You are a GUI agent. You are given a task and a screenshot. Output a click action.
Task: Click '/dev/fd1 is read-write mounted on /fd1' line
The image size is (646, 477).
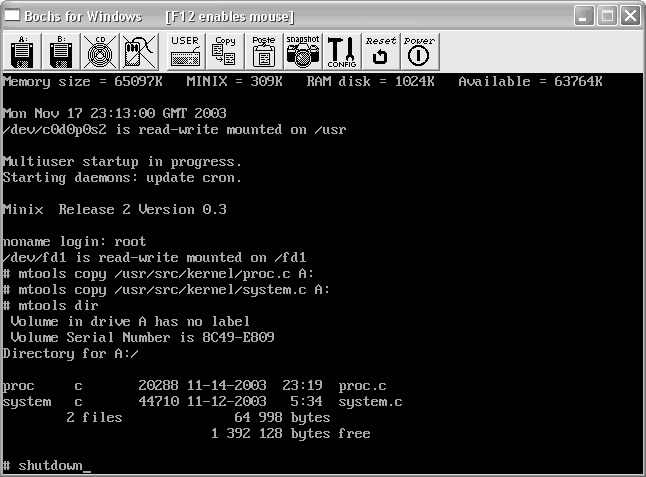click(154, 257)
